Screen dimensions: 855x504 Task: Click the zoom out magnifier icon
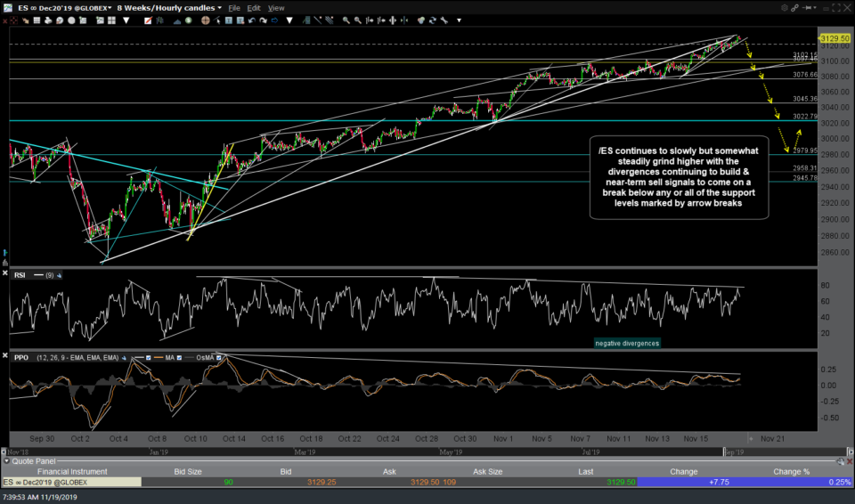[357, 20]
